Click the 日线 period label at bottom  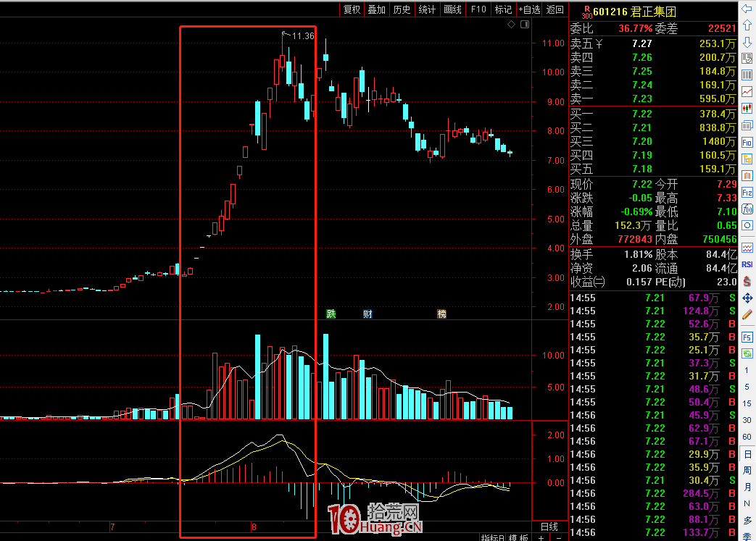tap(549, 527)
